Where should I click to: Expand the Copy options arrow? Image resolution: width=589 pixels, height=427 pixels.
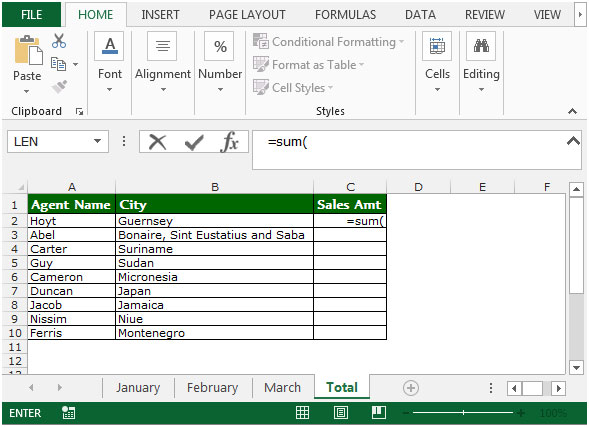(x=76, y=65)
